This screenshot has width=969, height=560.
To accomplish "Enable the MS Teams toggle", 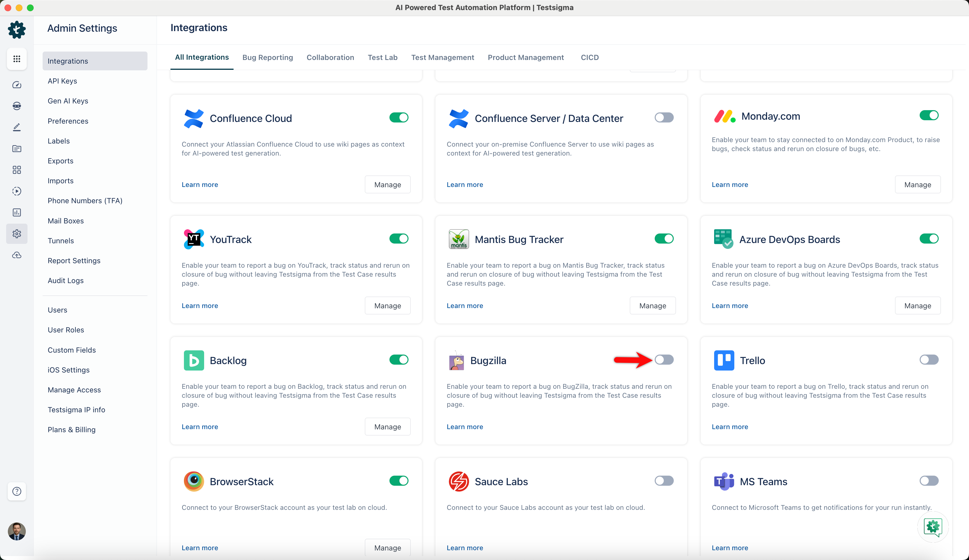I will point(929,481).
